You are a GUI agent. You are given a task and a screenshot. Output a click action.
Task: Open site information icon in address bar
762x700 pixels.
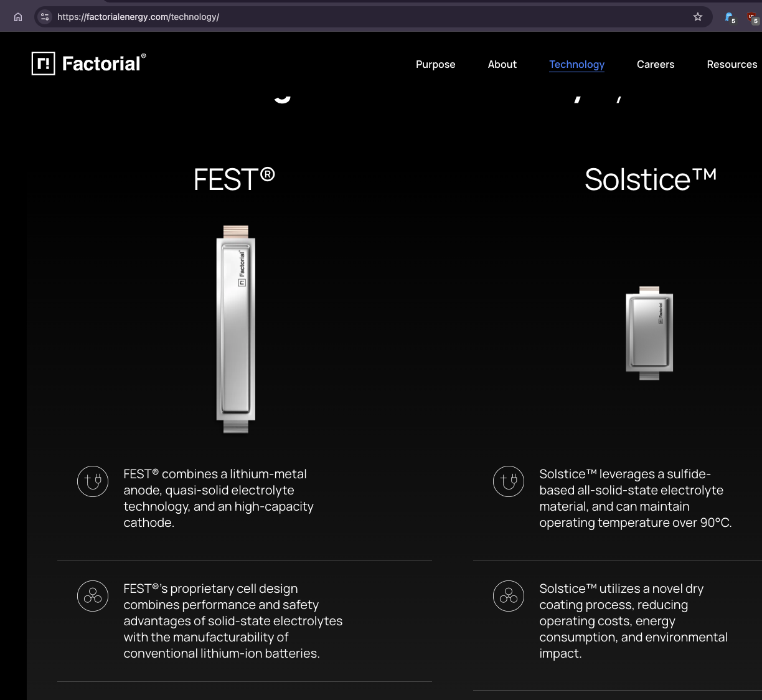(44, 17)
